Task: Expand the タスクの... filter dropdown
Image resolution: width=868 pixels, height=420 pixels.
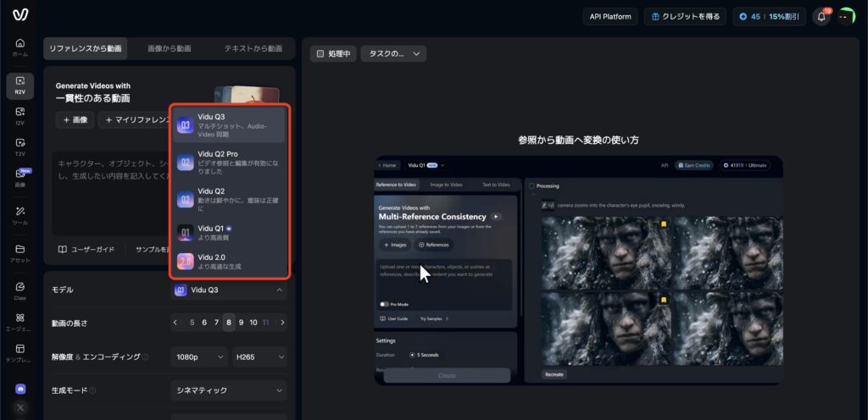Action: 393,53
